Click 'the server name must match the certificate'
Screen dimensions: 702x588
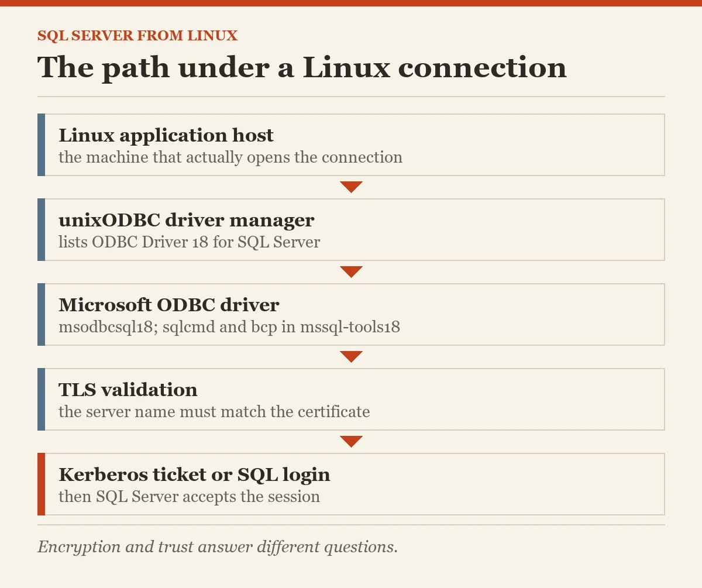[214, 412]
